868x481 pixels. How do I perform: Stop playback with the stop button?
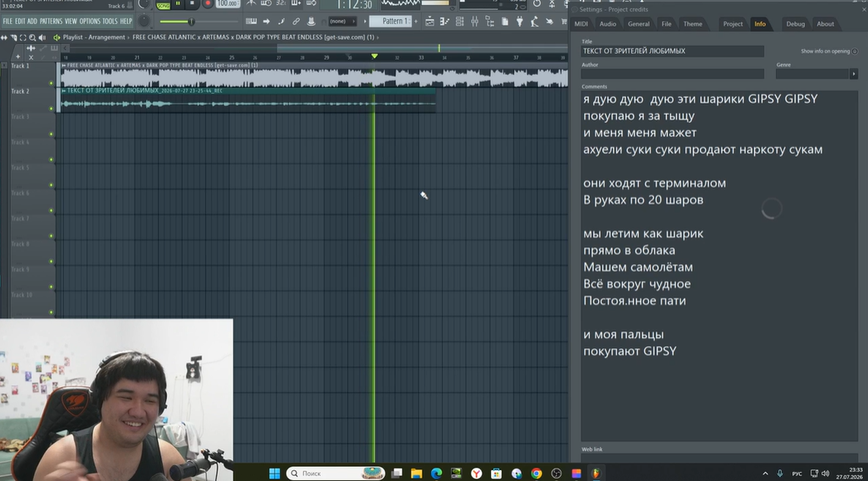point(192,4)
